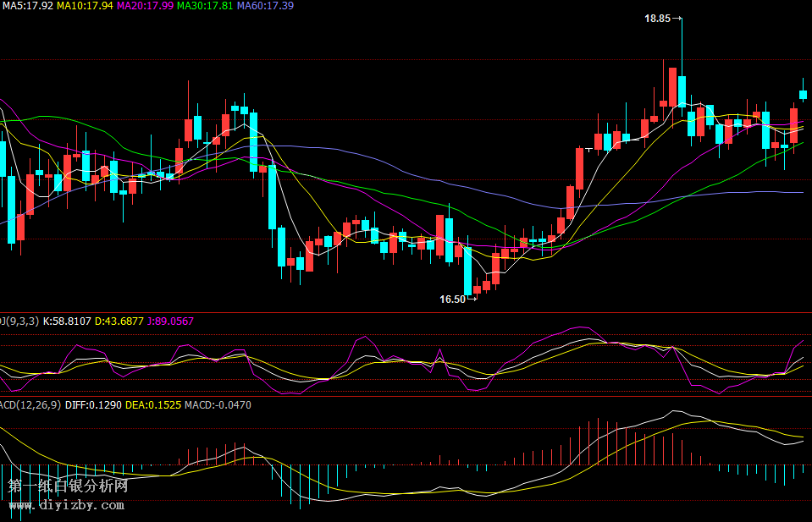Select the green MA30:17.81 label
812x522 pixels.
point(205,6)
